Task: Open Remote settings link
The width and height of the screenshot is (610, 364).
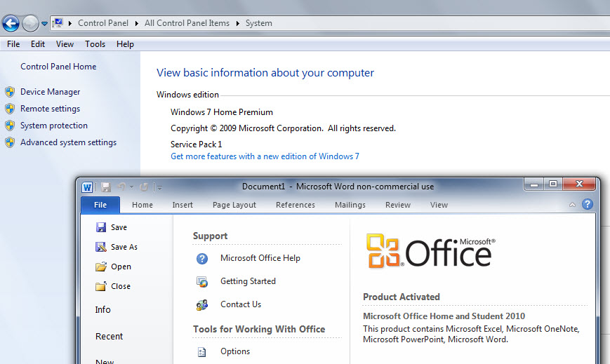Action: point(50,109)
